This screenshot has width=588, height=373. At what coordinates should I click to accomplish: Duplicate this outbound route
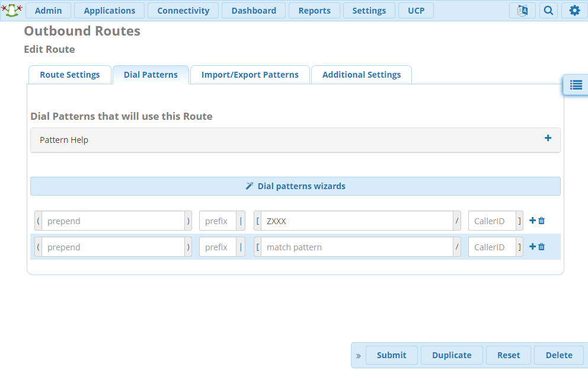(452, 355)
